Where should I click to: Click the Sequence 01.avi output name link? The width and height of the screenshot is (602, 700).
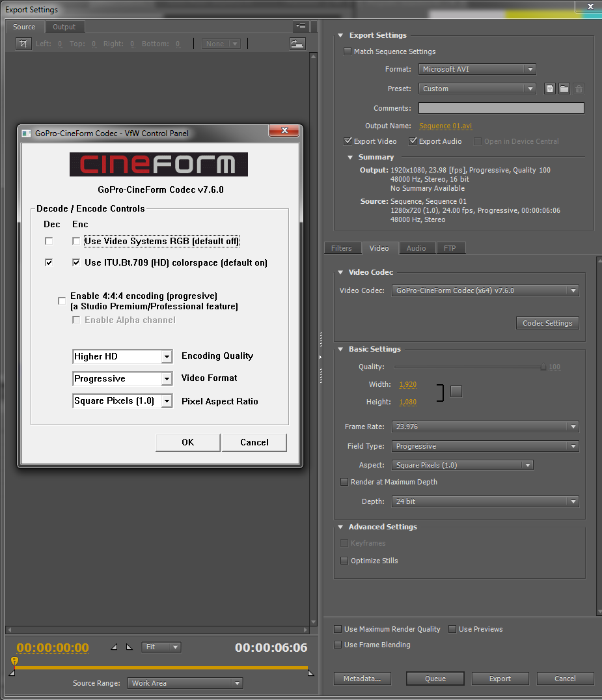click(445, 126)
